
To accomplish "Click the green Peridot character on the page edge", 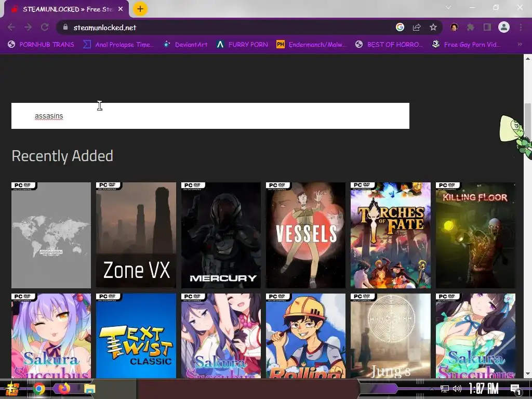I will (516, 137).
